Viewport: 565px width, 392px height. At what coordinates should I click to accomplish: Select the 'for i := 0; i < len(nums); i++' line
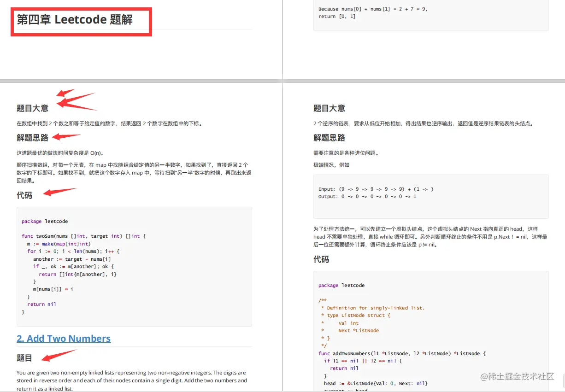pyautogui.click(x=73, y=251)
